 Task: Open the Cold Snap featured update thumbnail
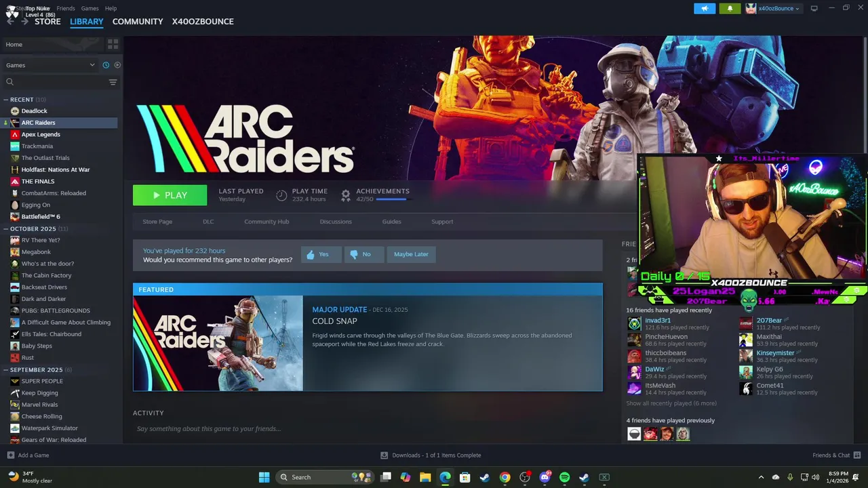point(218,344)
